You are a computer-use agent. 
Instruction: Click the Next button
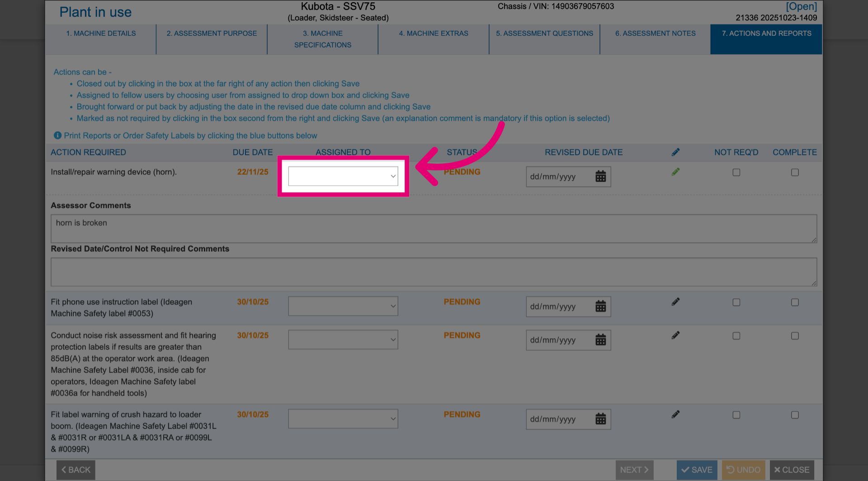tap(634, 470)
